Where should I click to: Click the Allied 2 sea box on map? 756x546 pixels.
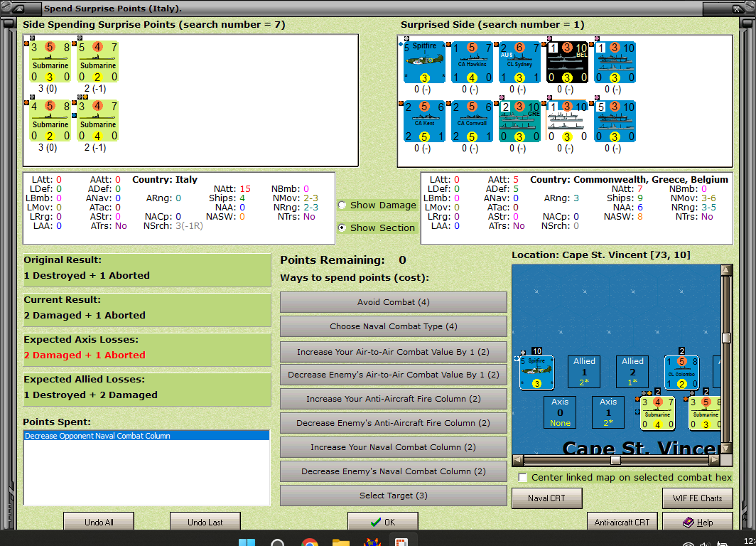tap(632, 372)
